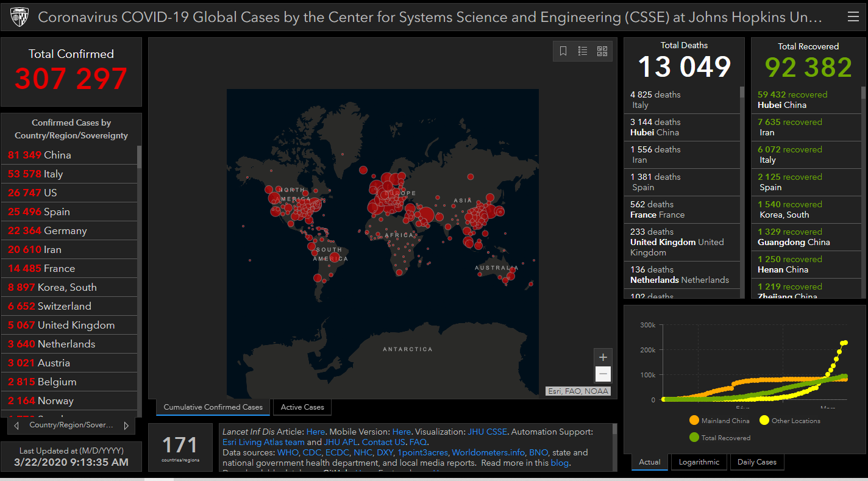The width and height of the screenshot is (868, 481).
Task: Open the WHO data source link
Action: pyautogui.click(x=288, y=452)
